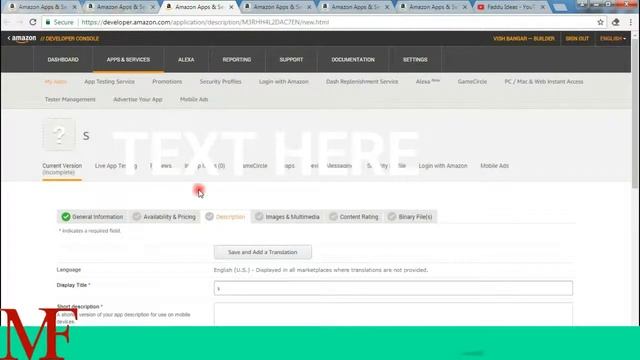Switch to the Availability & Pricing step
The width and height of the screenshot is (640, 360).
[x=165, y=217]
